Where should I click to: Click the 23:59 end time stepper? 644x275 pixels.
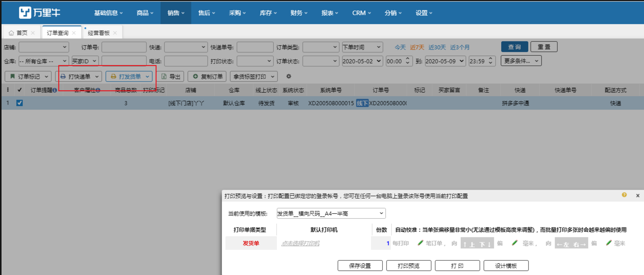pos(490,61)
